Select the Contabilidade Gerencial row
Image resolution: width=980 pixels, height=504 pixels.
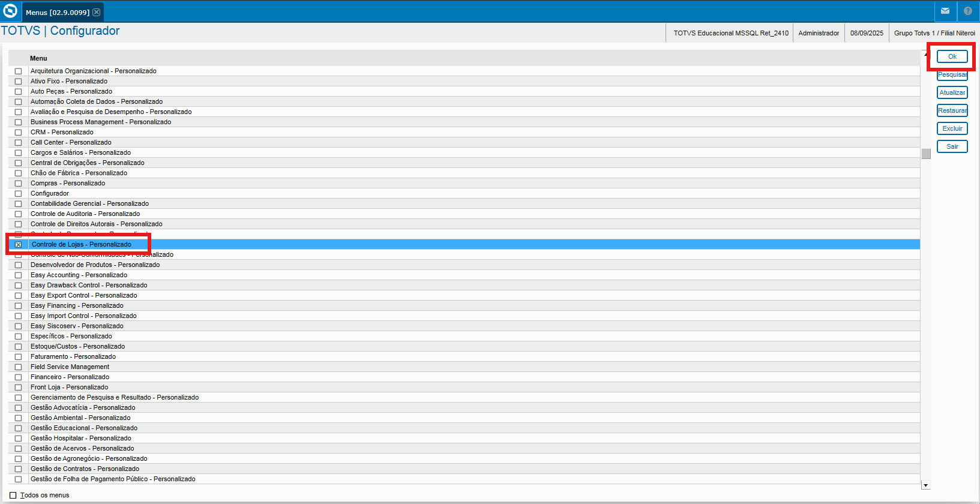[464, 204]
